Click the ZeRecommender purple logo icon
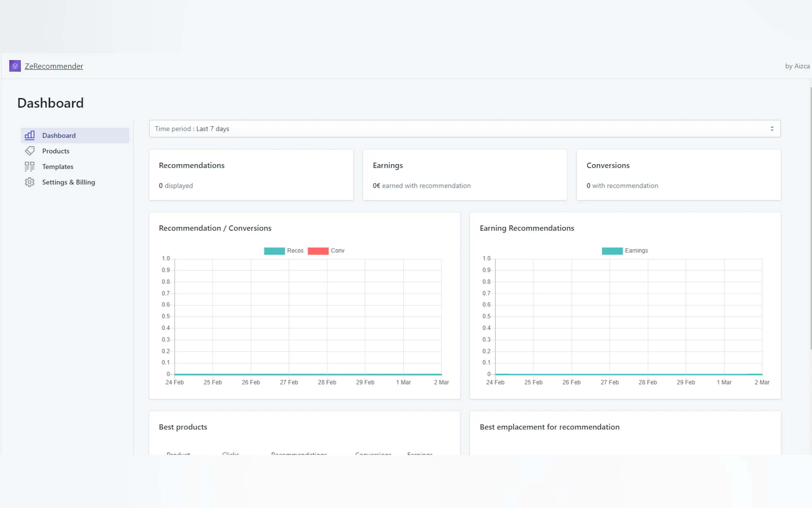Image resolution: width=812 pixels, height=508 pixels. tap(15, 66)
